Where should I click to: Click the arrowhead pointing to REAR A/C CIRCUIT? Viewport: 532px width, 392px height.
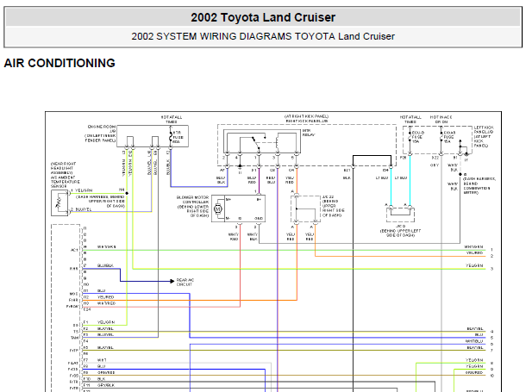(x=172, y=281)
